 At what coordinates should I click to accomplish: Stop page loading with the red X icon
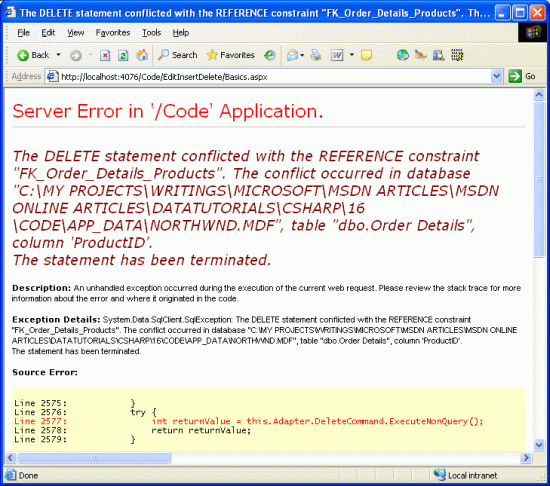105,55
